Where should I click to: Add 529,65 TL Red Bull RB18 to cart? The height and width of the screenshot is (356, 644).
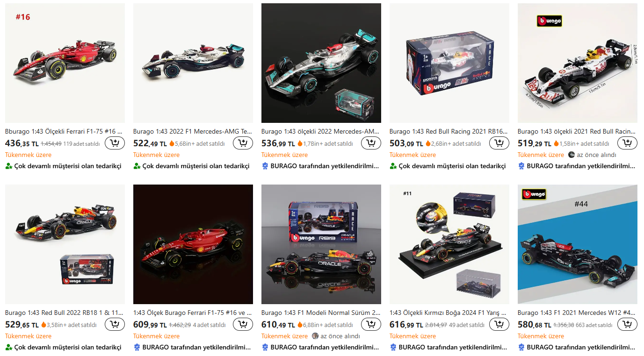(x=115, y=324)
